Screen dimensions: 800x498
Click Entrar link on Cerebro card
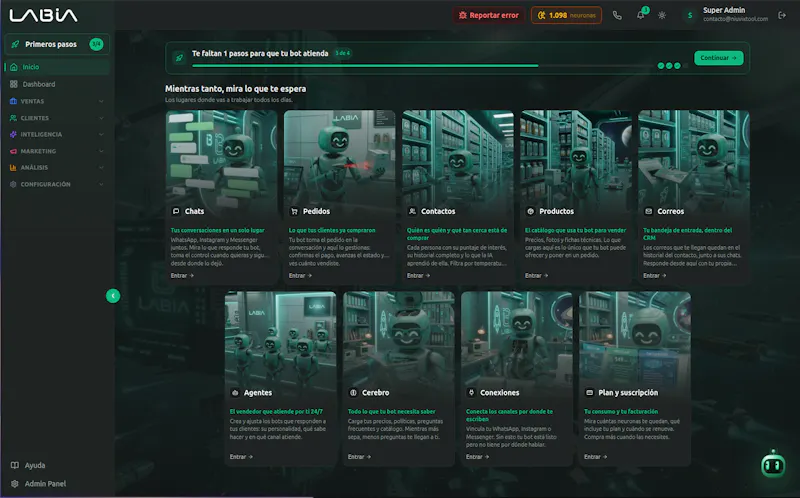(x=359, y=457)
